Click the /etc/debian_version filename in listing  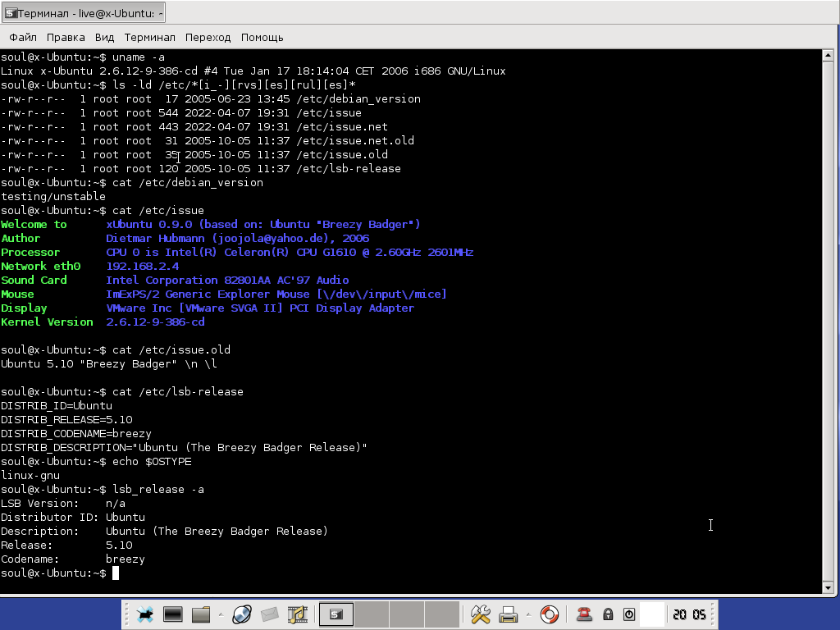(358, 99)
